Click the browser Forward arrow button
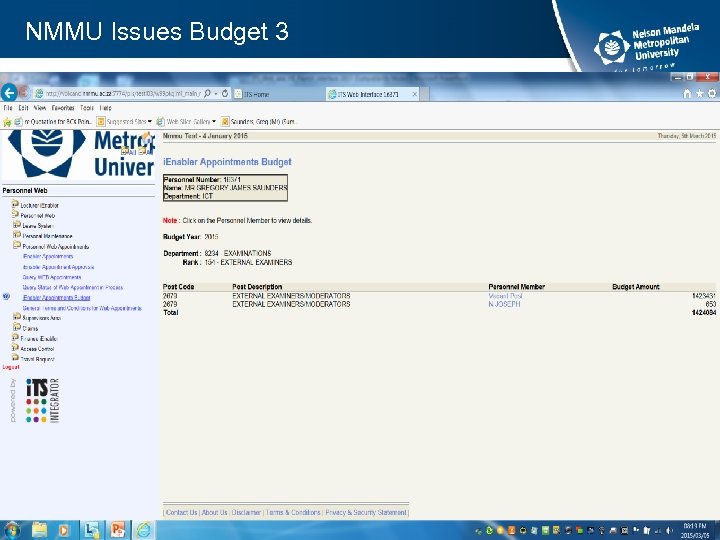Screen dimensions: 720x540 tap(25, 93)
